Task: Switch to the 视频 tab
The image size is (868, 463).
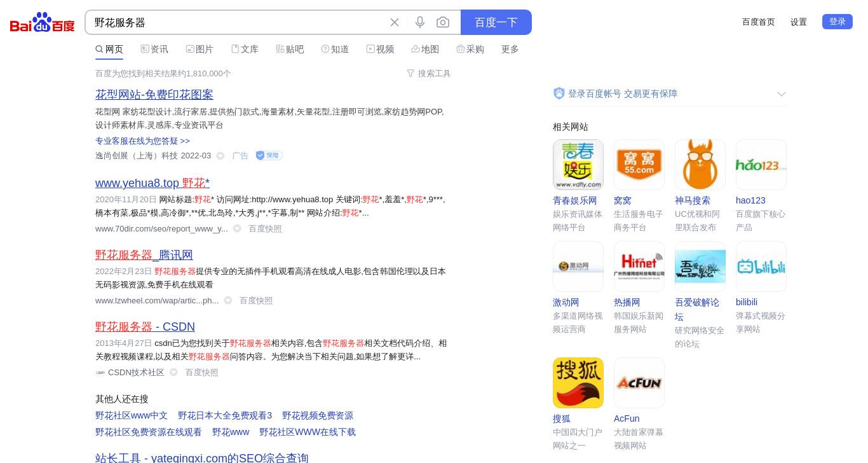Action: (380, 49)
